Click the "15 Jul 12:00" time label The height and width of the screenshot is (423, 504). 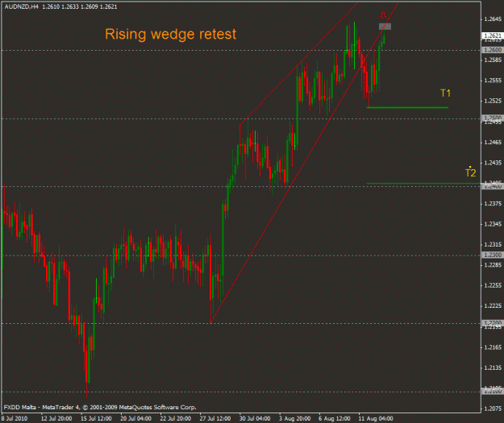point(96,418)
